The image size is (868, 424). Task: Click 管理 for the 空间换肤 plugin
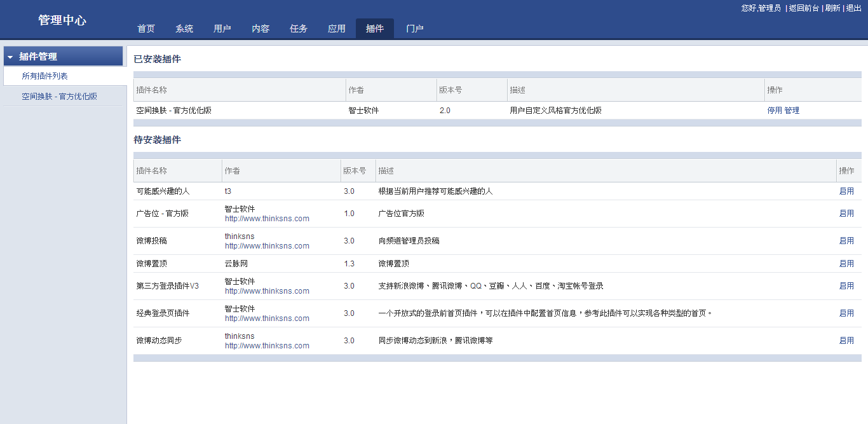(x=792, y=111)
